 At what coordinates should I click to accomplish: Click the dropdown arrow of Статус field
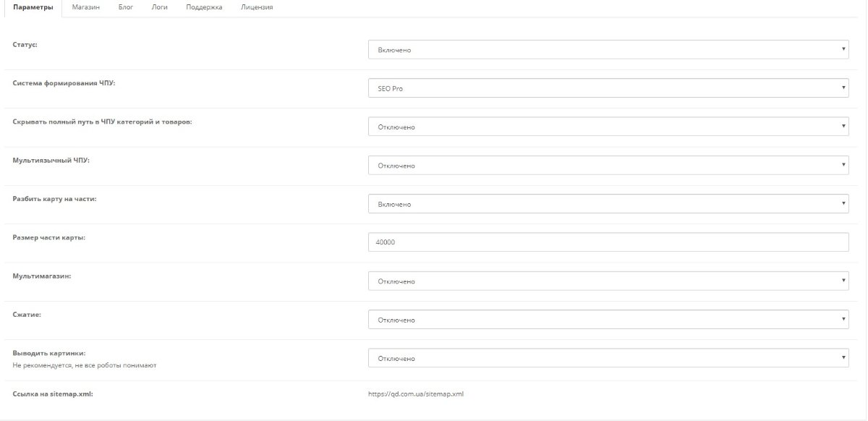(x=843, y=50)
